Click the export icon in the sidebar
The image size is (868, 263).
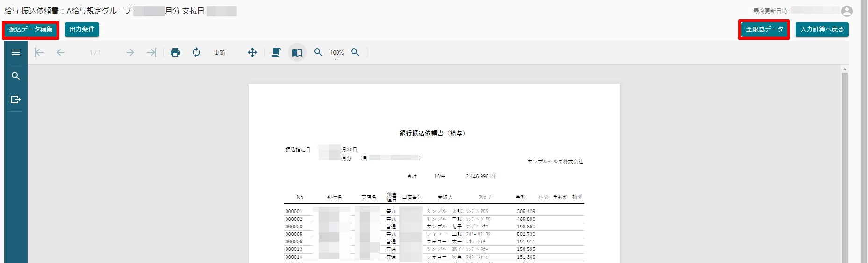(x=16, y=100)
